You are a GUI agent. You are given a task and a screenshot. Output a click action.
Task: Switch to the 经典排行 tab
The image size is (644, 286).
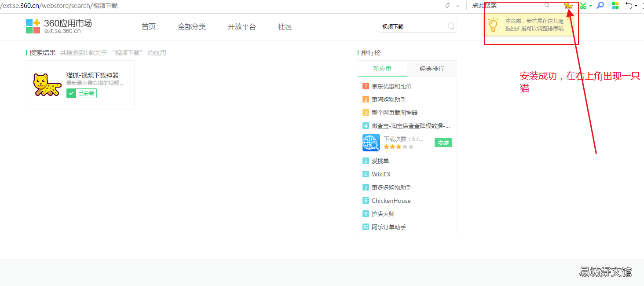(x=432, y=69)
